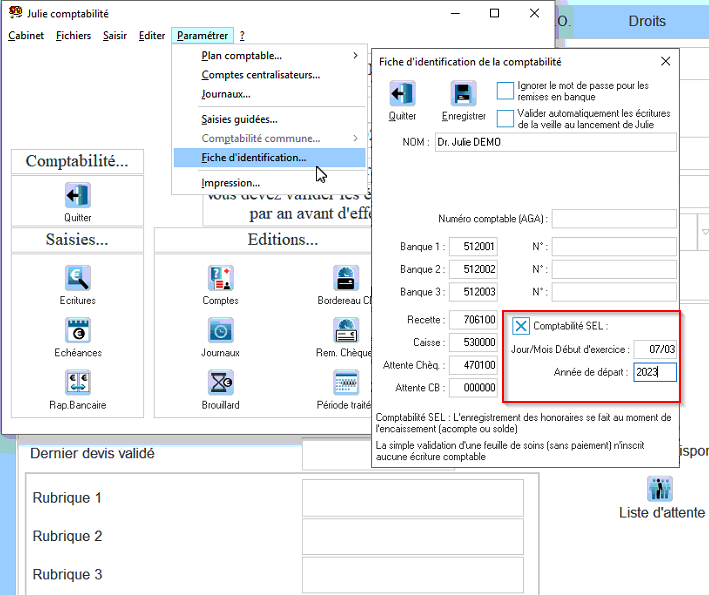Click the Saisies... section header
709x595 pixels.
pyautogui.click(x=77, y=240)
